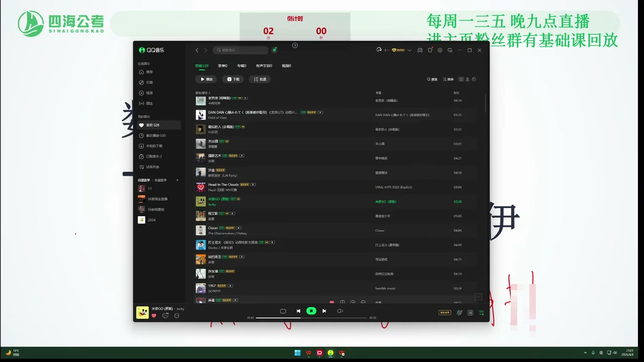Go back with the left arrow in QQ音乐
This screenshot has height=362, width=644.
click(x=197, y=50)
